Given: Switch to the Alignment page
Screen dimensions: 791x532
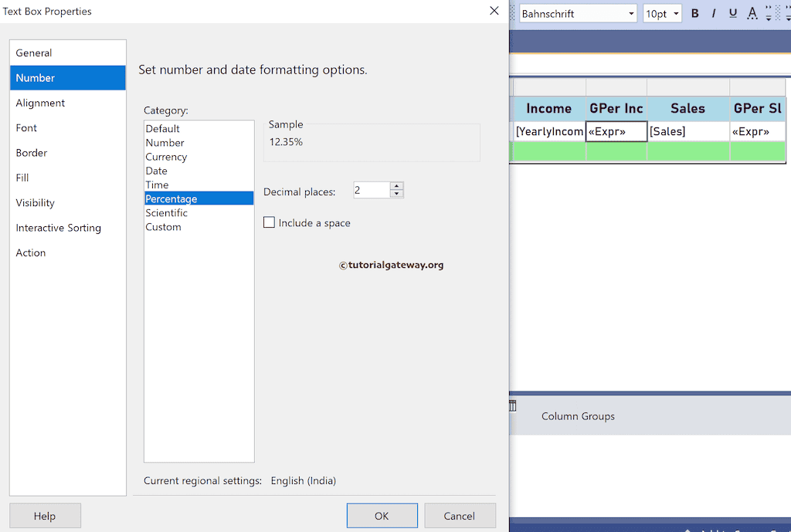Looking at the screenshot, I should point(68,103).
